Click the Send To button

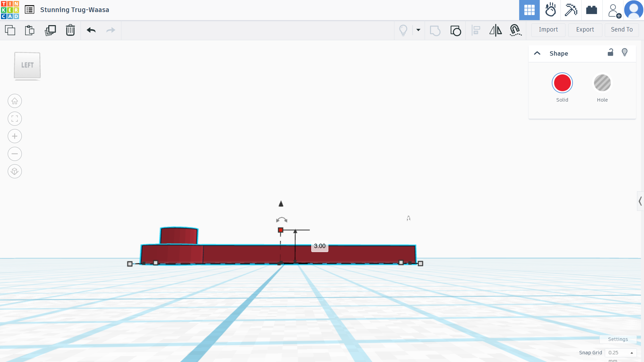[622, 30]
